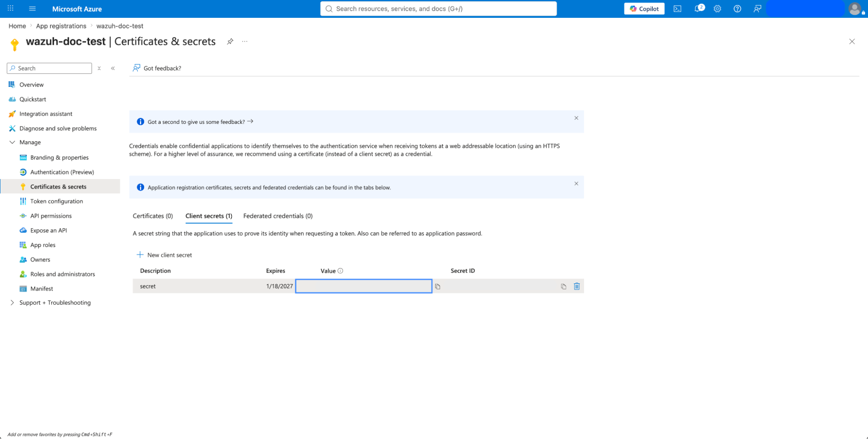Switch to the Client secrets (1) tab
This screenshot has height=439, width=868.
(209, 216)
